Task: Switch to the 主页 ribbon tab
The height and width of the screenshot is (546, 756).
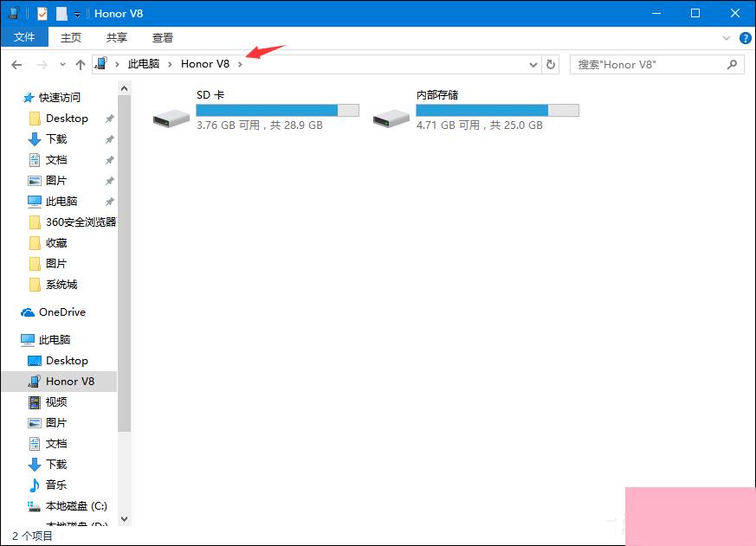Action: point(71,37)
